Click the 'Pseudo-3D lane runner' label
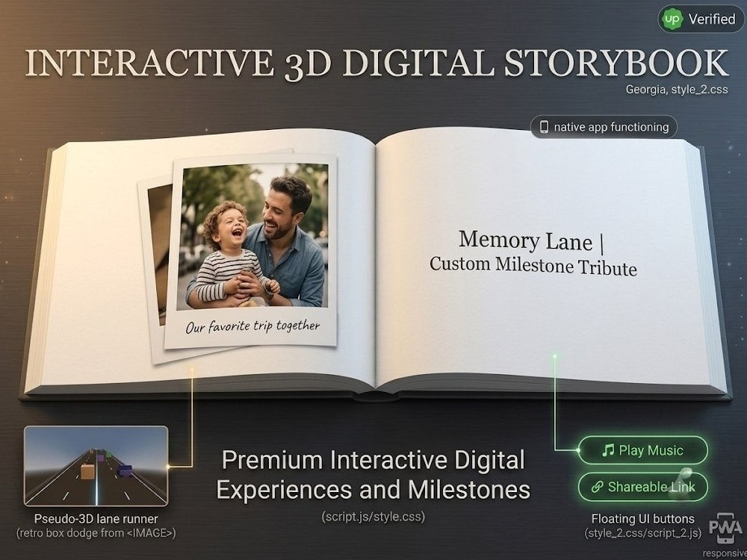This screenshot has height=560, width=747. pyautogui.click(x=96, y=519)
